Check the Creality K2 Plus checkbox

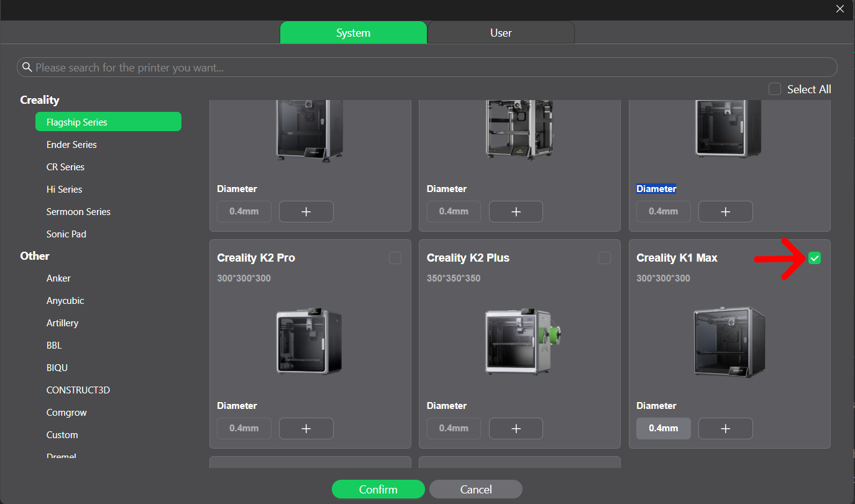(605, 258)
